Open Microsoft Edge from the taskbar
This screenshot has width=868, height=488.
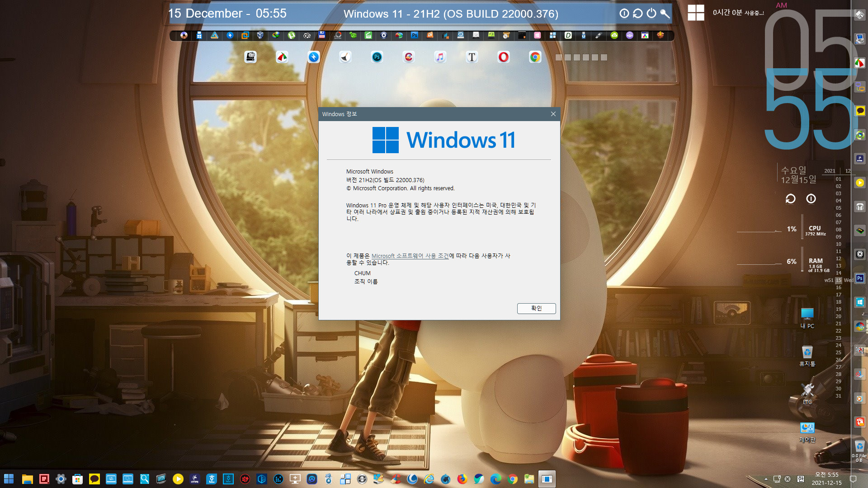pos(495,479)
